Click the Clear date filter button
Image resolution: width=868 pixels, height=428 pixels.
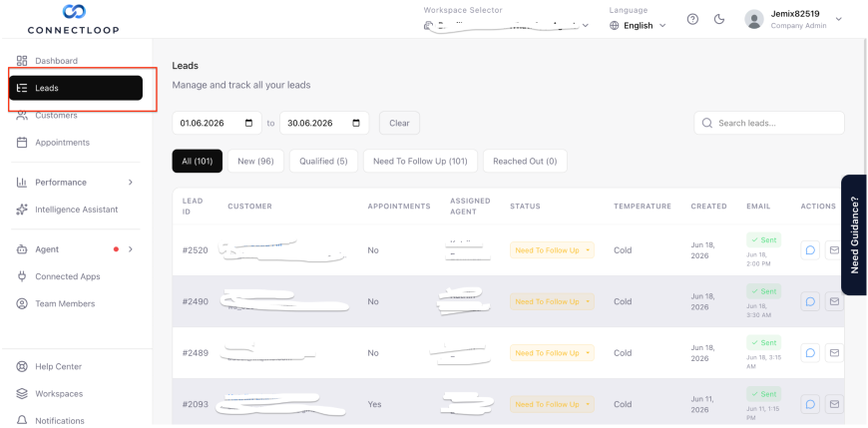tap(400, 123)
